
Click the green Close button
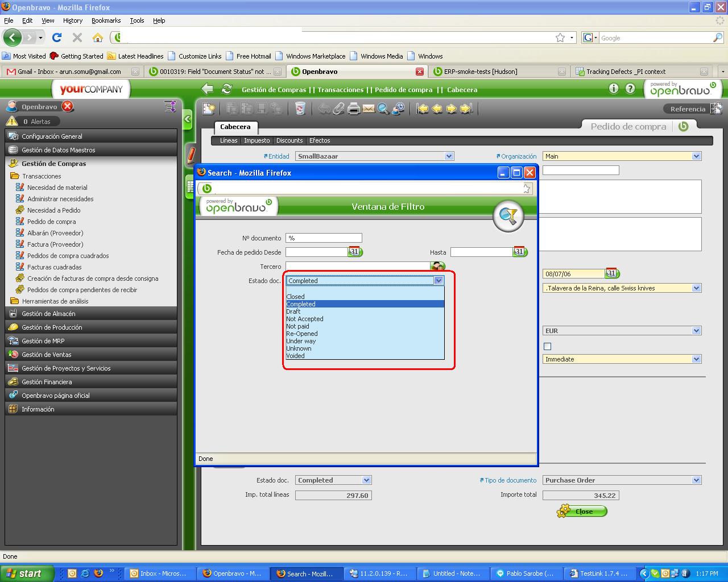point(583,512)
